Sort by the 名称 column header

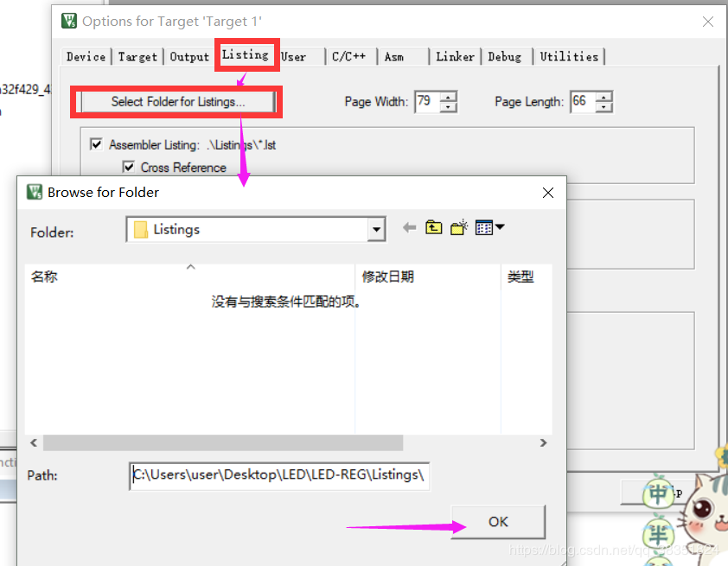pos(190,277)
